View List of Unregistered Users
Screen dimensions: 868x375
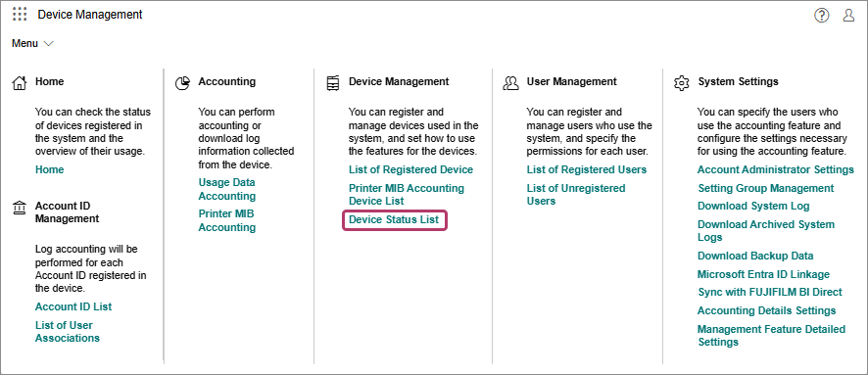pyautogui.click(x=576, y=194)
